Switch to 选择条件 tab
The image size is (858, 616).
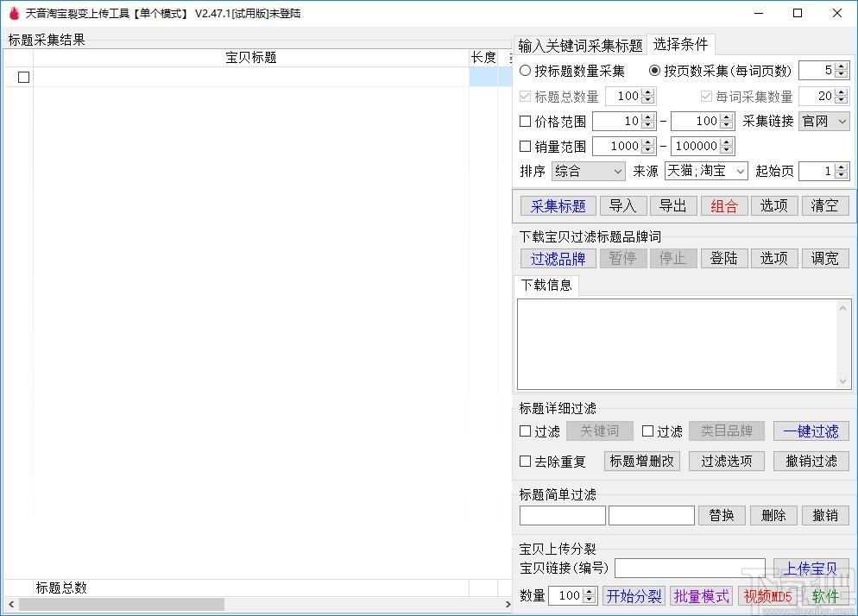pos(680,44)
